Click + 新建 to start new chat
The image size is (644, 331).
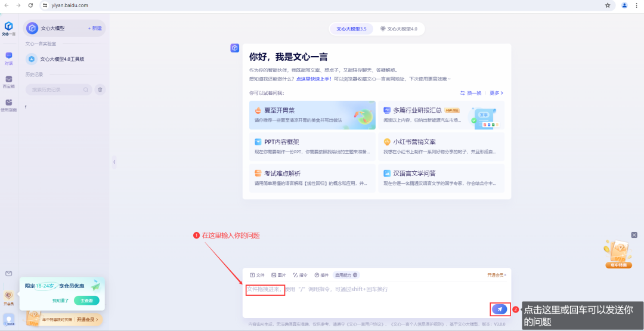(94, 29)
